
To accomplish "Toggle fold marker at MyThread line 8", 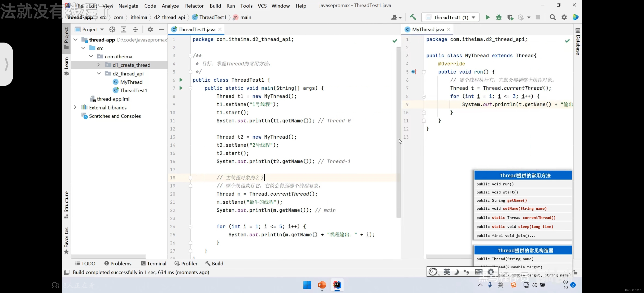I will [424, 96].
